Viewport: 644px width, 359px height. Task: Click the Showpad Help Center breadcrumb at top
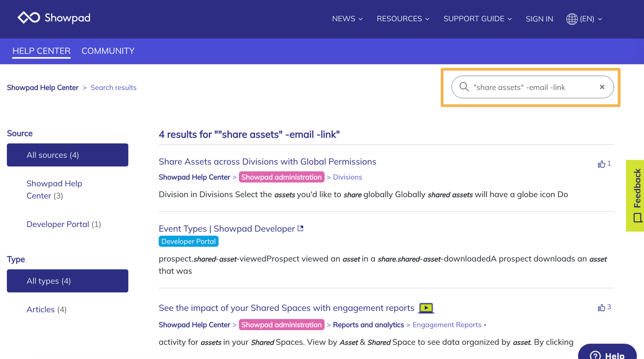[x=42, y=87]
